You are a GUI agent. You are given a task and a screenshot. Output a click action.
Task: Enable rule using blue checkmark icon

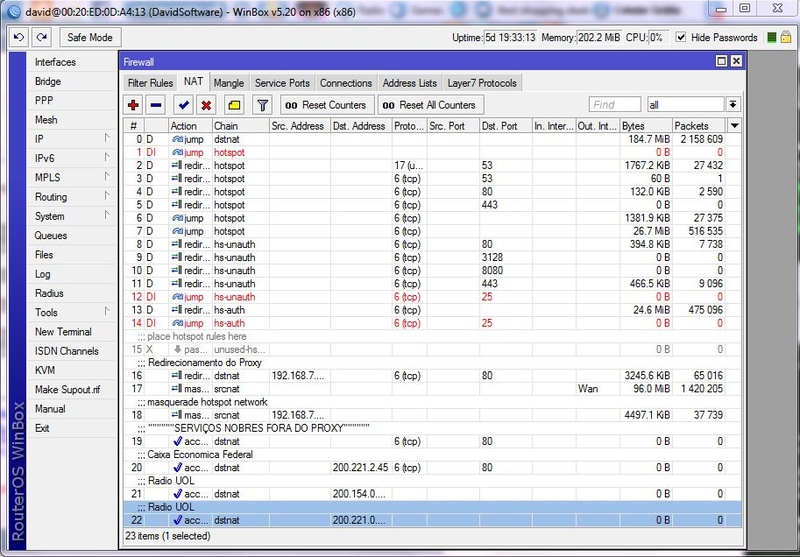(x=183, y=105)
